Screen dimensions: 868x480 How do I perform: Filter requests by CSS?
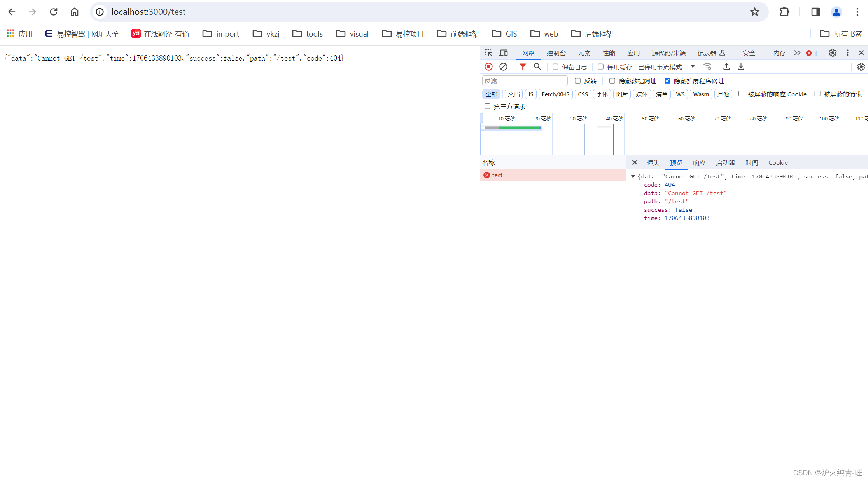pos(583,94)
